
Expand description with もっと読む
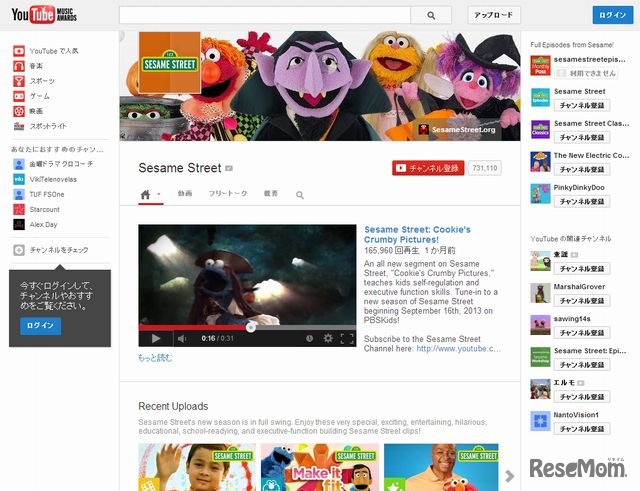pyautogui.click(x=155, y=358)
